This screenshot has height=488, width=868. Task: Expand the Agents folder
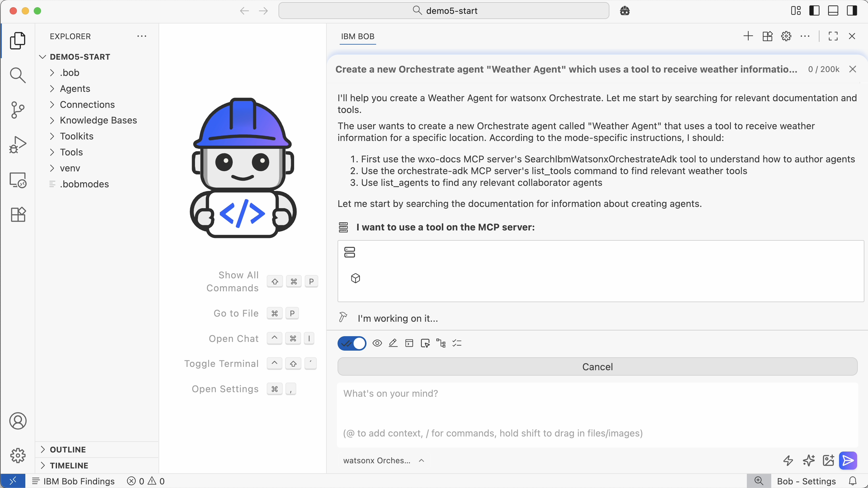coord(75,89)
